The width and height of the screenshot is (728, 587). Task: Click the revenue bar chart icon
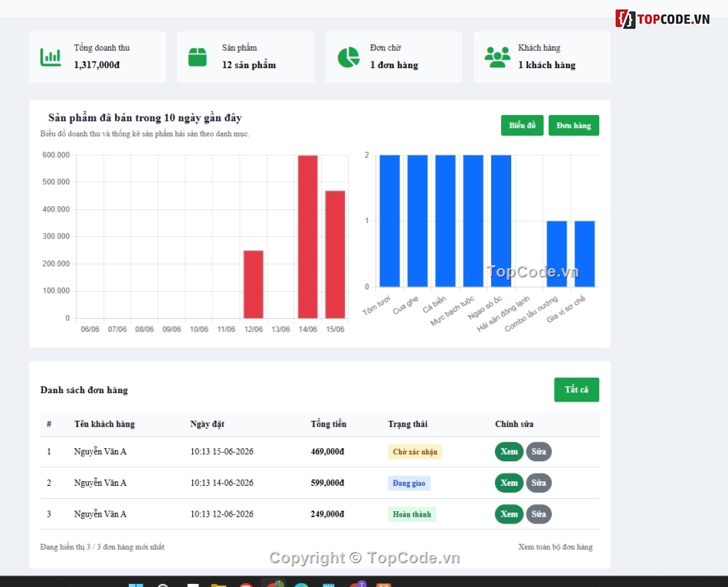[x=50, y=57]
